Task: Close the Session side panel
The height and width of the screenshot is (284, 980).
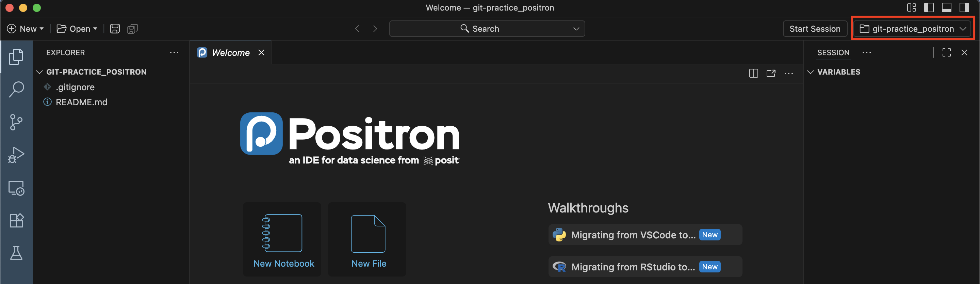Action: pyautogui.click(x=964, y=52)
